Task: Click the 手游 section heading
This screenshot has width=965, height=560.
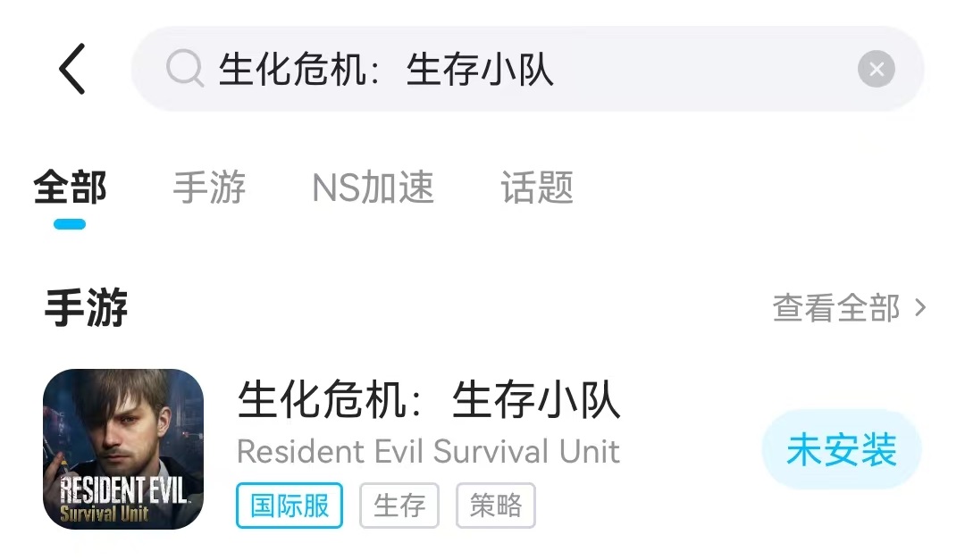Action: tap(86, 308)
